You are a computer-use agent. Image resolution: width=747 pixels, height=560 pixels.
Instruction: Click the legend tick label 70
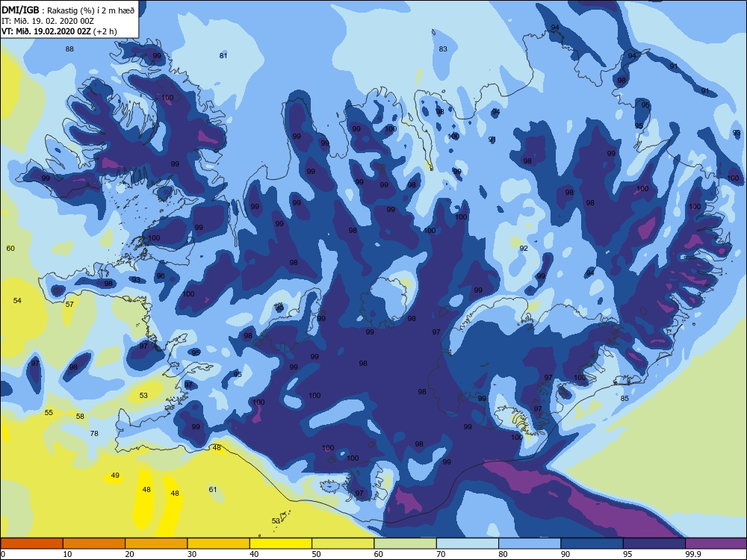coord(441,554)
